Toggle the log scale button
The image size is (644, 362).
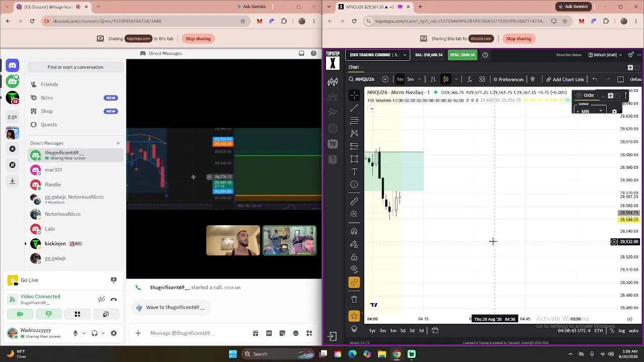(x=621, y=331)
